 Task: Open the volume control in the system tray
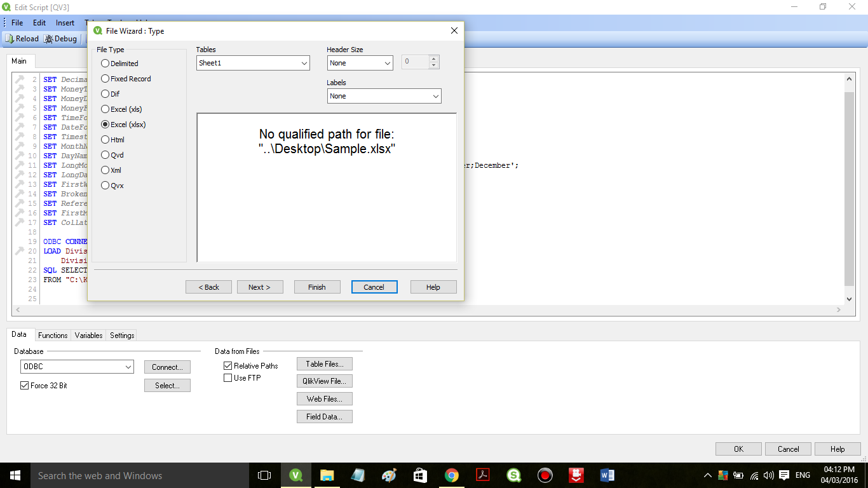point(769,475)
